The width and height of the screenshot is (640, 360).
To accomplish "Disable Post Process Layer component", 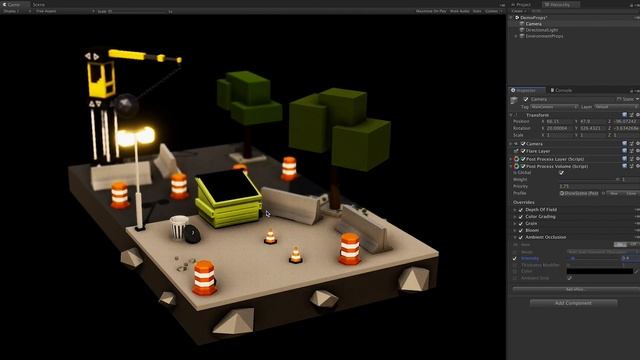I will [523, 159].
